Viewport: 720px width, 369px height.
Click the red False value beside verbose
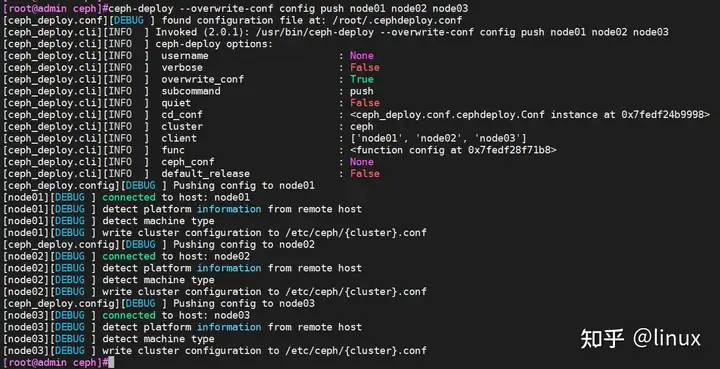365,67
